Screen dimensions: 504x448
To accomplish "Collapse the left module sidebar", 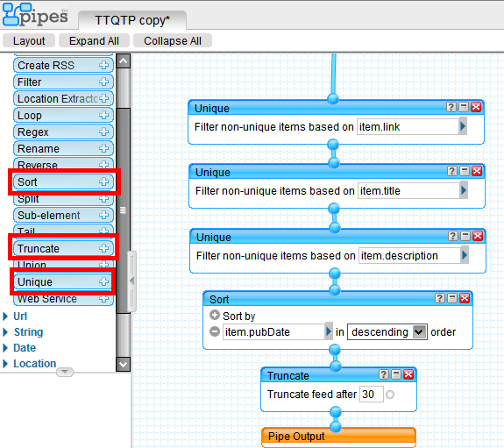I will pyautogui.click(x=131, y=281).
